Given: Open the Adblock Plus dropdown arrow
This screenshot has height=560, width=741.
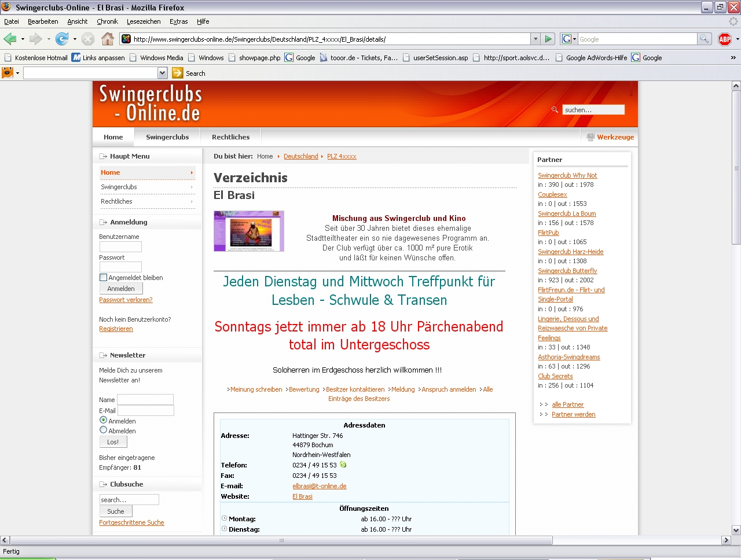Looking at the screenshot, I should [737, 39].
